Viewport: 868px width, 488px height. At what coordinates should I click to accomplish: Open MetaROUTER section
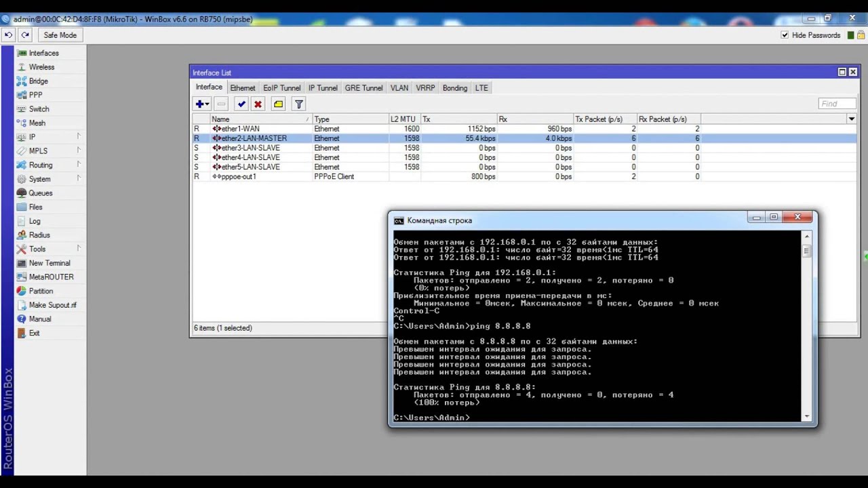pos(51,277)
